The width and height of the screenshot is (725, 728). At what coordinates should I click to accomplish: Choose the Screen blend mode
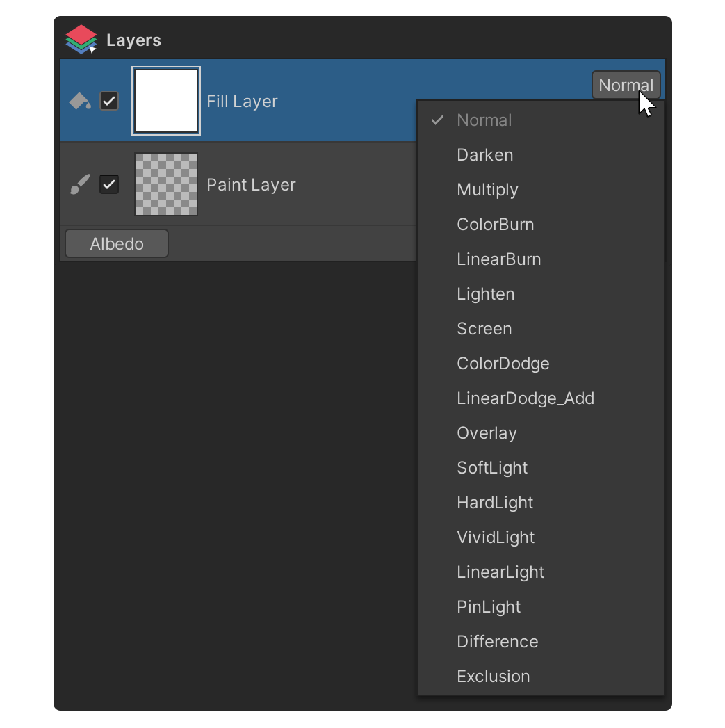541,329
